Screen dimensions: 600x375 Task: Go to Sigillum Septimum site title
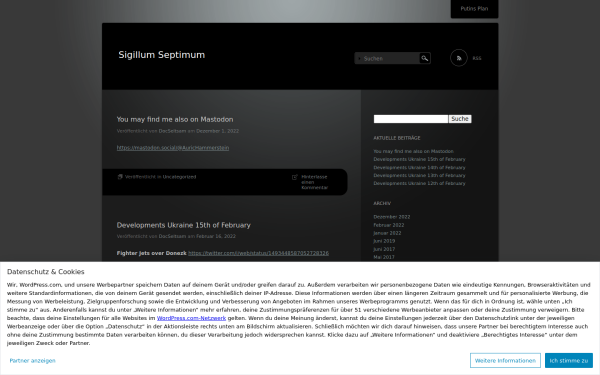161,55
